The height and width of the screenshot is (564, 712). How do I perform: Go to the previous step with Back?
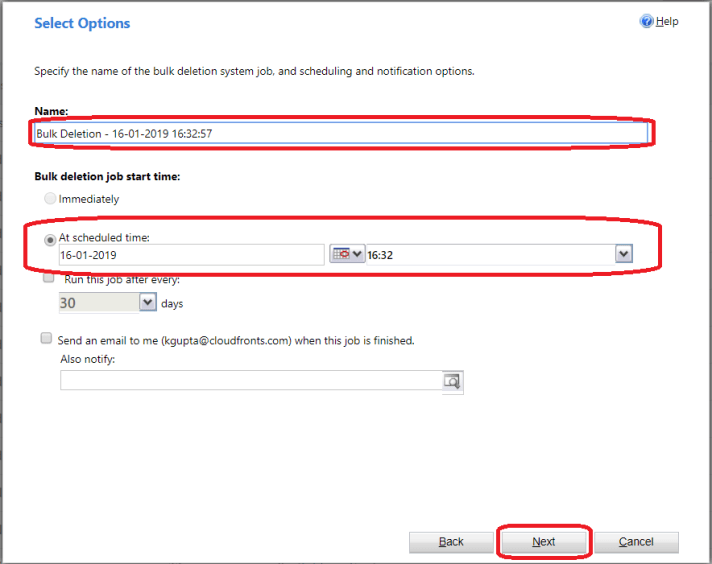(451, 542)
